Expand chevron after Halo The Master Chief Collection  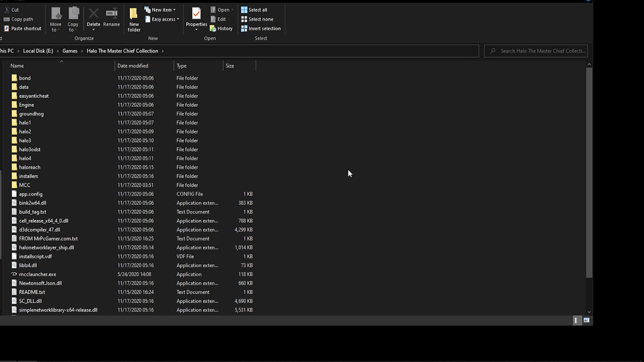163,51
